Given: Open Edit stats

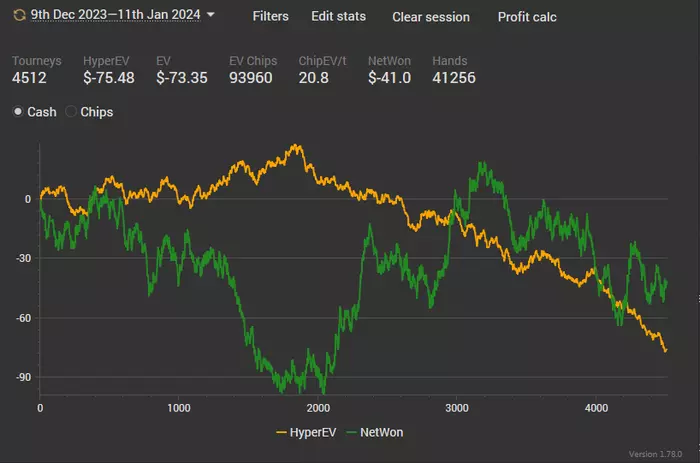Looking at the screenshot, I should tap(338, 17).
